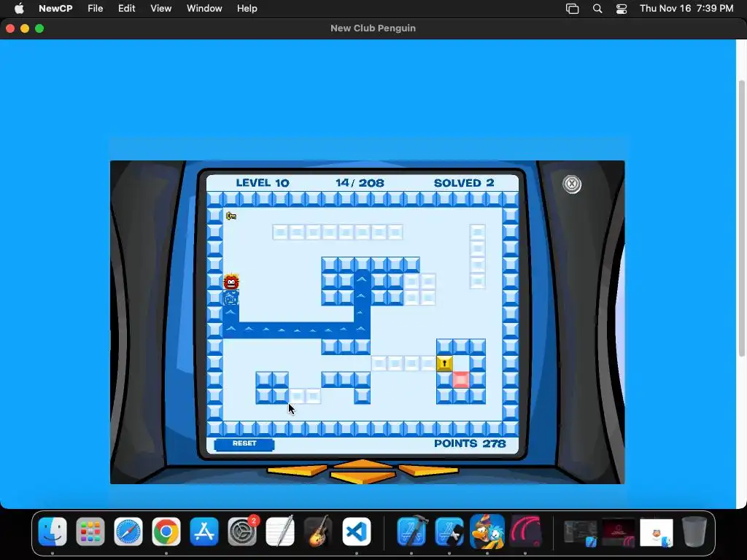The width and height of the screenshot is (747, 560).
Task: Open Launchpad from the dock
Action: [90, 532]
